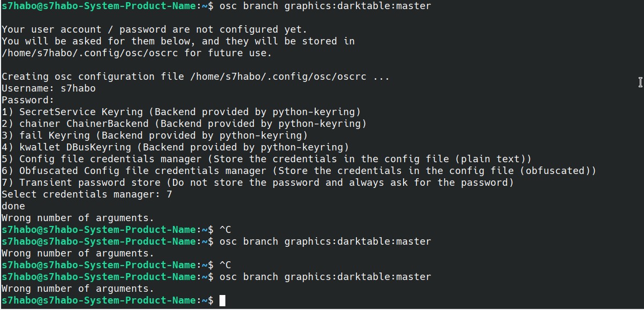The width and height of the screenshot is (644, 310).
Task: Click the Transient password store option line
Action: point(257,183)
